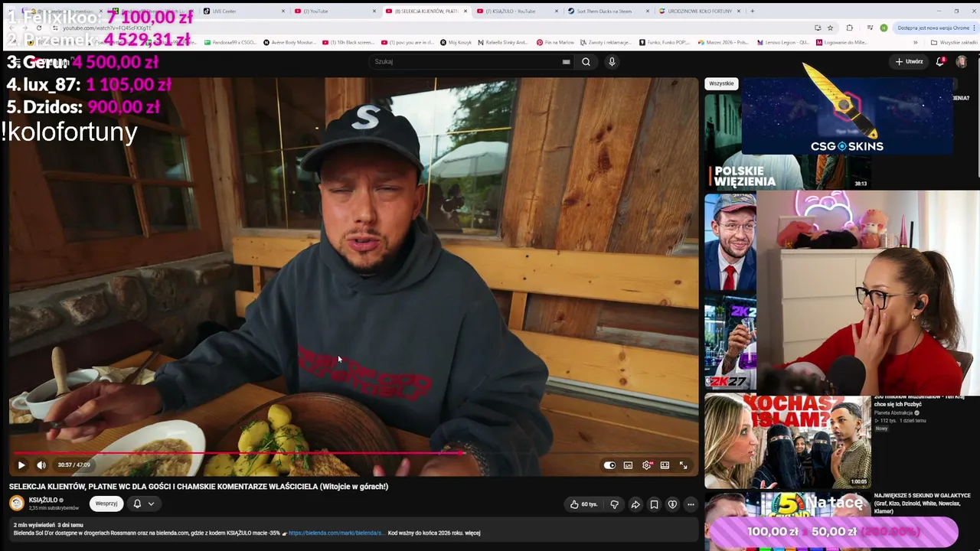Toggle the notification bell for KSIĄŻULO

(137, 504)
